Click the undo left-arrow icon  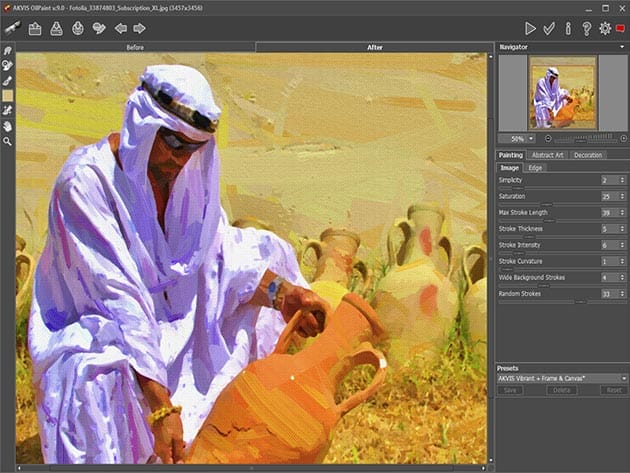[121, 28]
